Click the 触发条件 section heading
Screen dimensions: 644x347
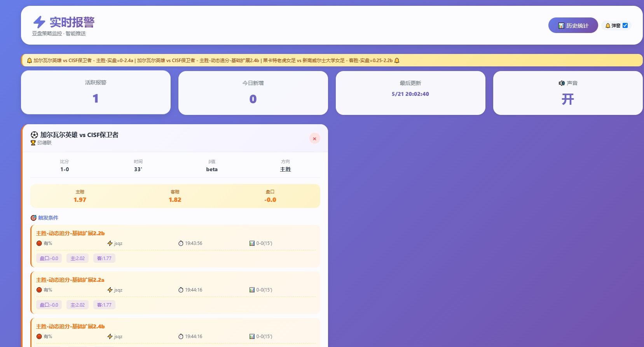click(x=48, y=218)
